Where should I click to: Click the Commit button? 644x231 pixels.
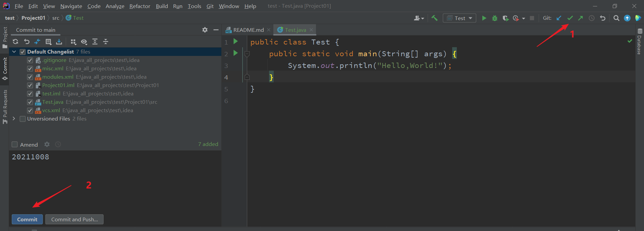pyautogui.click(x=27, y=219)
